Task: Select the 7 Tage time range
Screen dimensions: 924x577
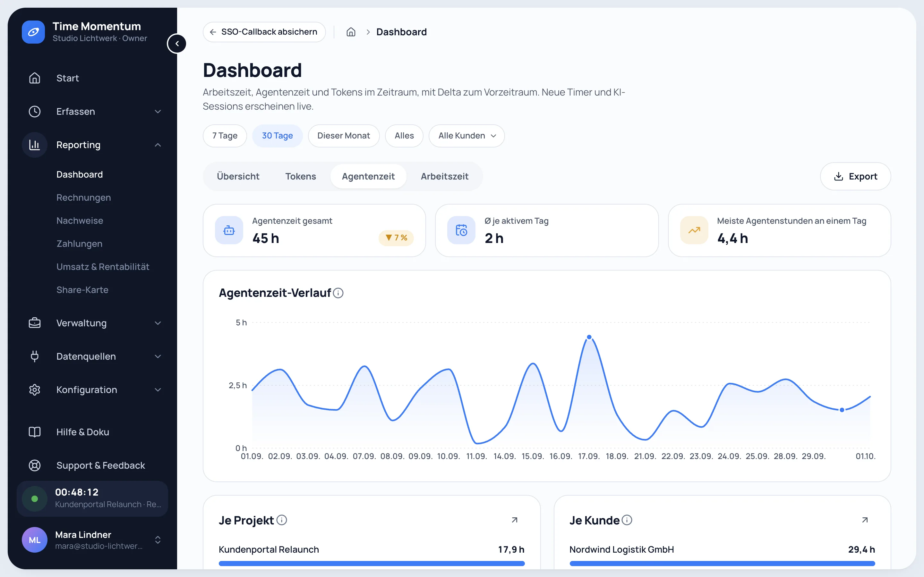Action: pos(225,136)
